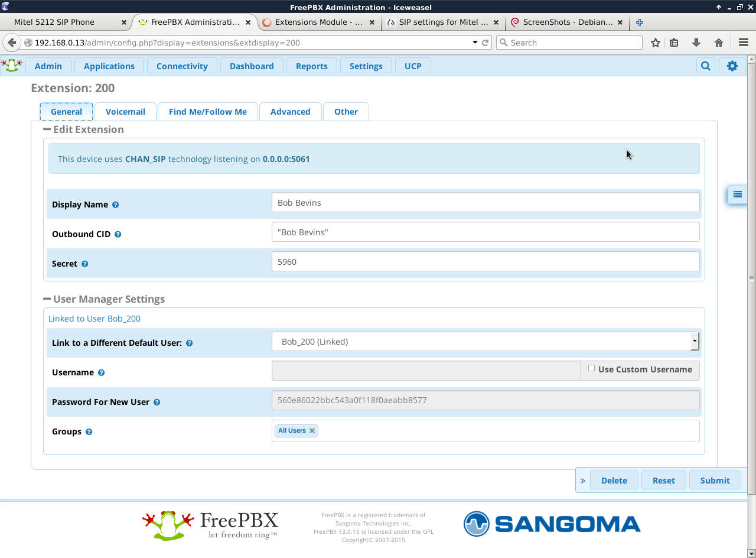Open the Bob_200 (Linked) user dropdown
This screenshot has width=756, height=558.
tap(485, 341)
